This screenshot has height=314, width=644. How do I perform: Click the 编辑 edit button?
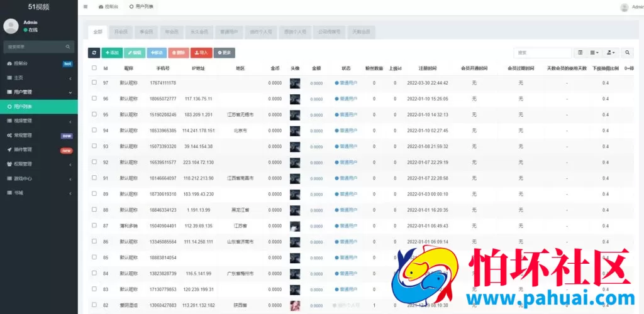[x=135, y=53]
